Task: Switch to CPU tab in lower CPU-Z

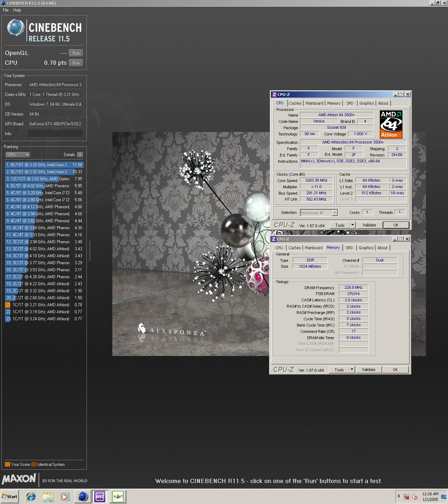Action: point(279,248)
